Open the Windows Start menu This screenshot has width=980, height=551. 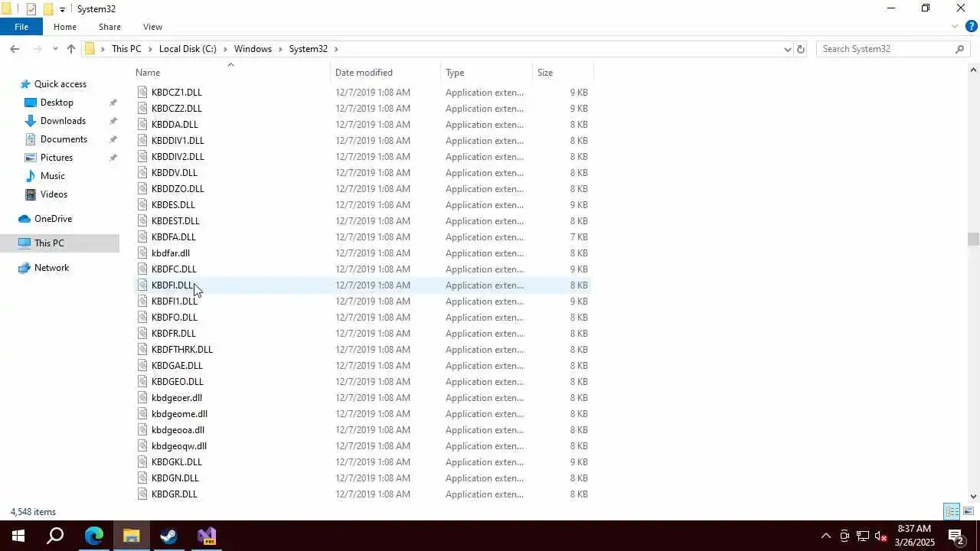pyautogui.click(x=18, y=536)
